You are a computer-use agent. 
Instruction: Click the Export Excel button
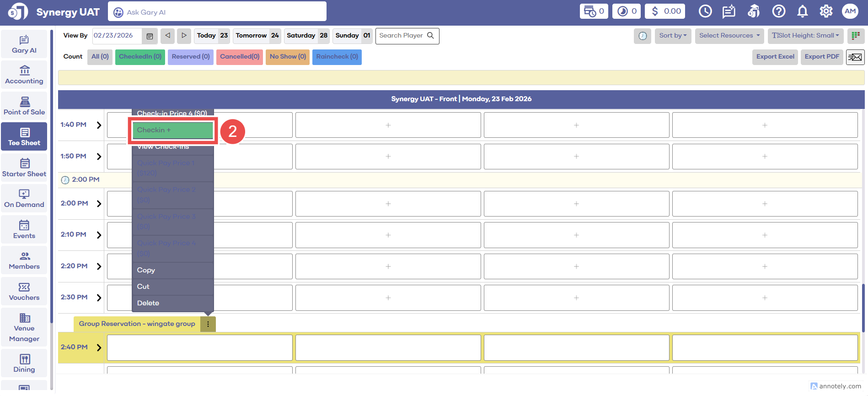click(x=775, y=57)
